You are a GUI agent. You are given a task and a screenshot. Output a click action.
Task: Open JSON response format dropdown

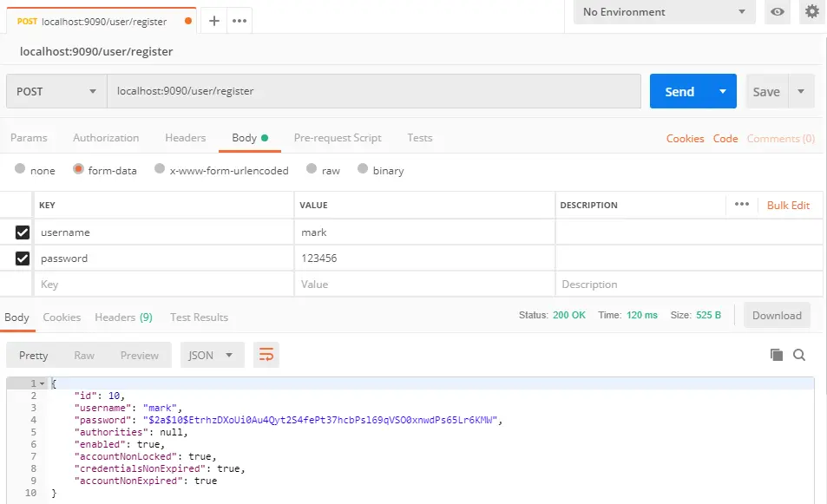pos(212,355)
